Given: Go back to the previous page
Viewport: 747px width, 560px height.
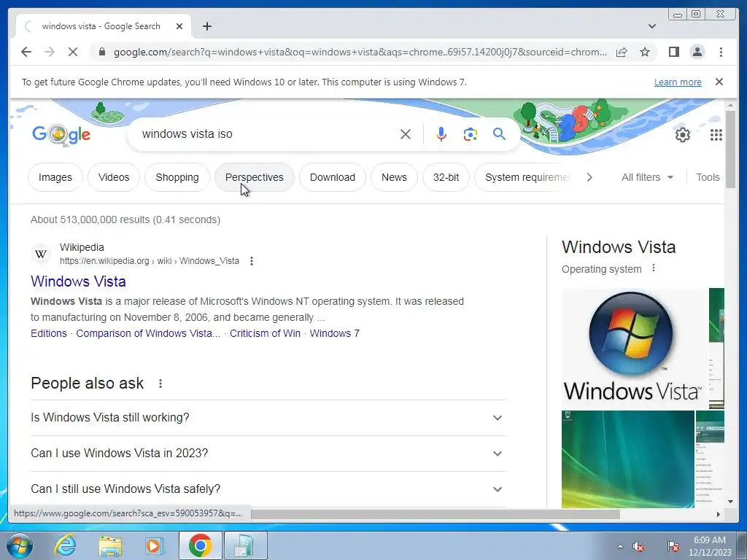Looking at the screenshot, I should [x=26, y=52].
